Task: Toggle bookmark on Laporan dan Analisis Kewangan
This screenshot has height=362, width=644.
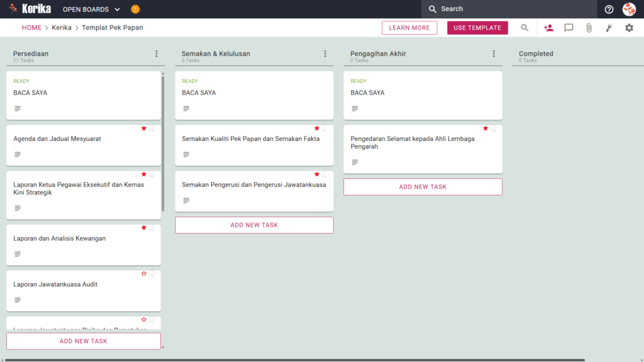Action: click(x=152, y=228)
